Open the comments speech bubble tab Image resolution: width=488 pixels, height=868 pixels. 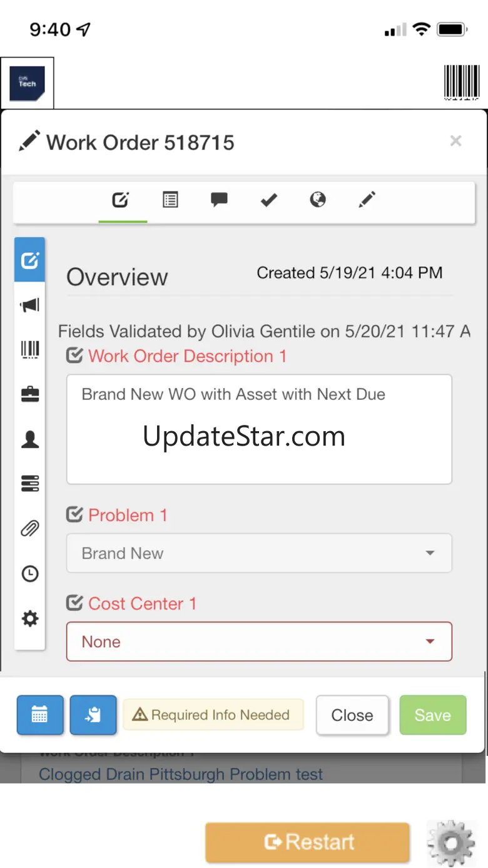pos(219,200)
